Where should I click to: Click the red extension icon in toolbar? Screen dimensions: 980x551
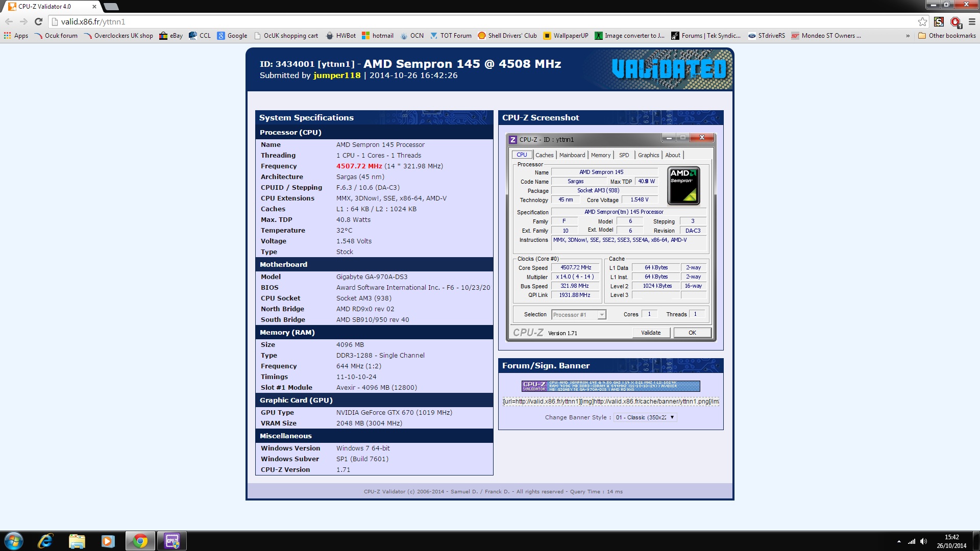955,22
